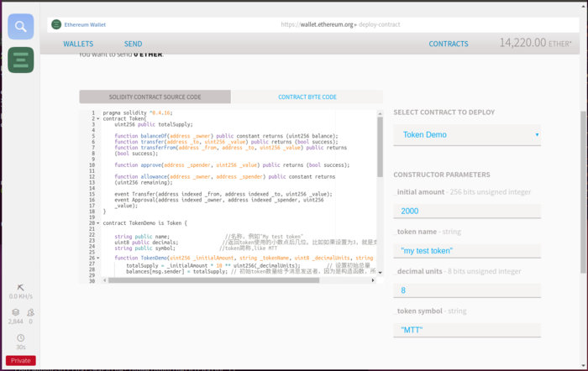Click the 2,844 block number text
The height and width of the screenshot is (371, 588).
click(x=15, y=321)
